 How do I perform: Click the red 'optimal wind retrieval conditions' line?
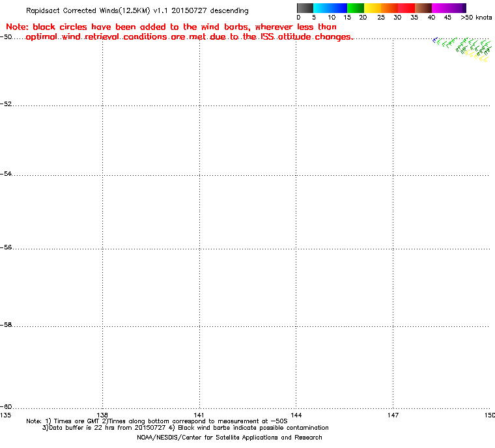coord(189,37)
